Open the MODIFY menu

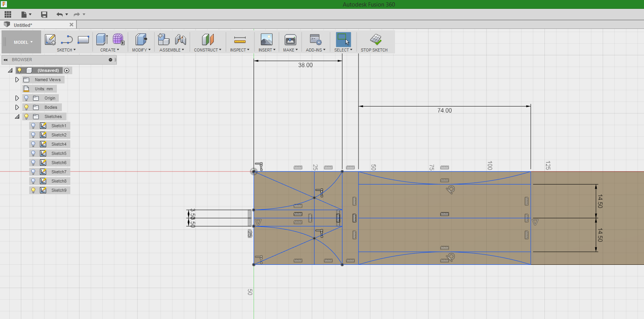pos(141,50)
